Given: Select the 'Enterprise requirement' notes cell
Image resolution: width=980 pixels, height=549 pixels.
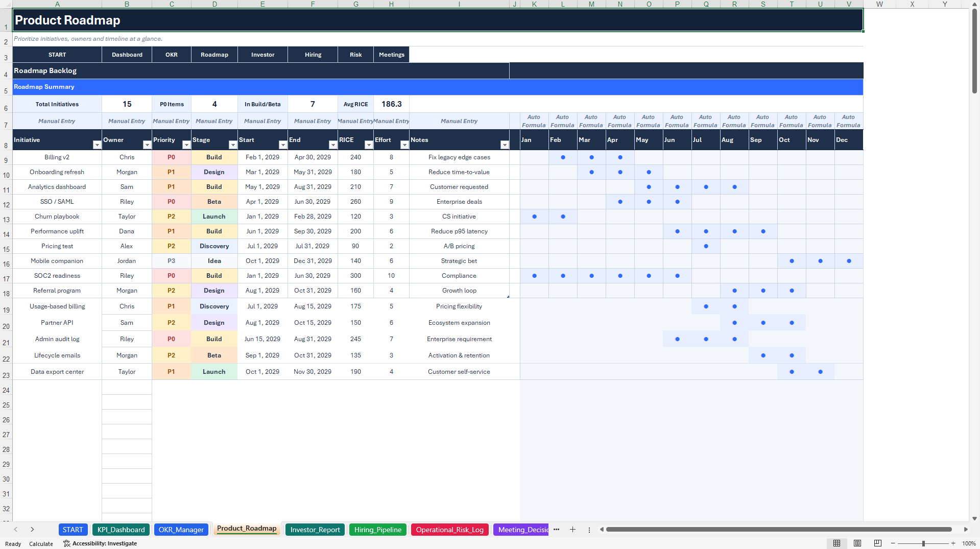Looking at the screenshot, I should 459,339.
